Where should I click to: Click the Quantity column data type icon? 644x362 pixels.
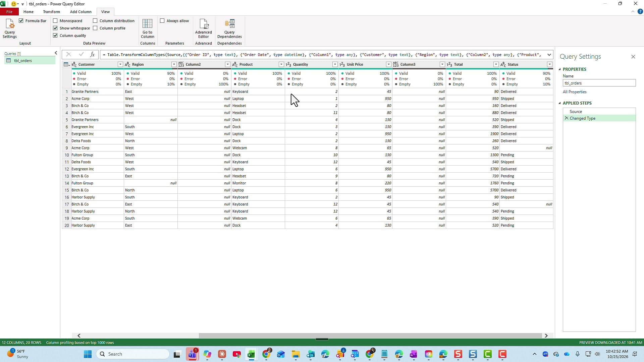pyautogui.click(x=288, y=64)
